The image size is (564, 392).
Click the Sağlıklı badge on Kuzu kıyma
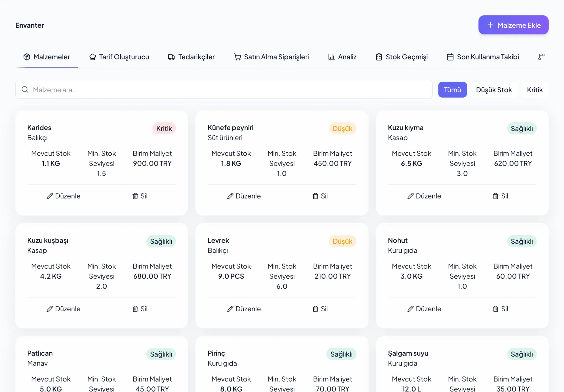coord(522,129)
